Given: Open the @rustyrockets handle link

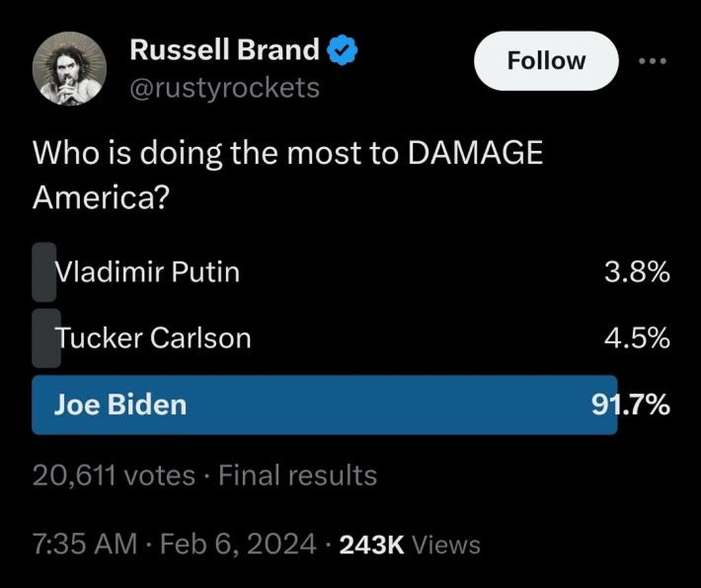Looking at the screenshot, I should (x=225, y=88).
